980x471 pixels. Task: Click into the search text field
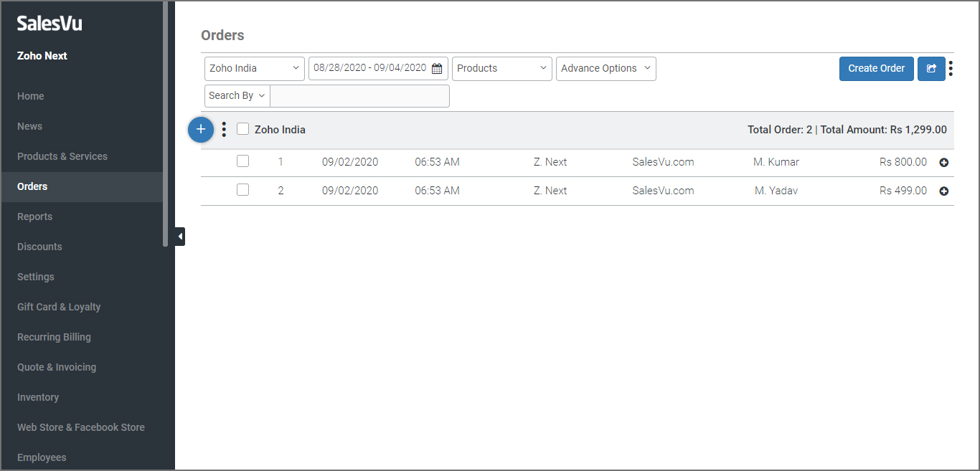click(359, 96)
